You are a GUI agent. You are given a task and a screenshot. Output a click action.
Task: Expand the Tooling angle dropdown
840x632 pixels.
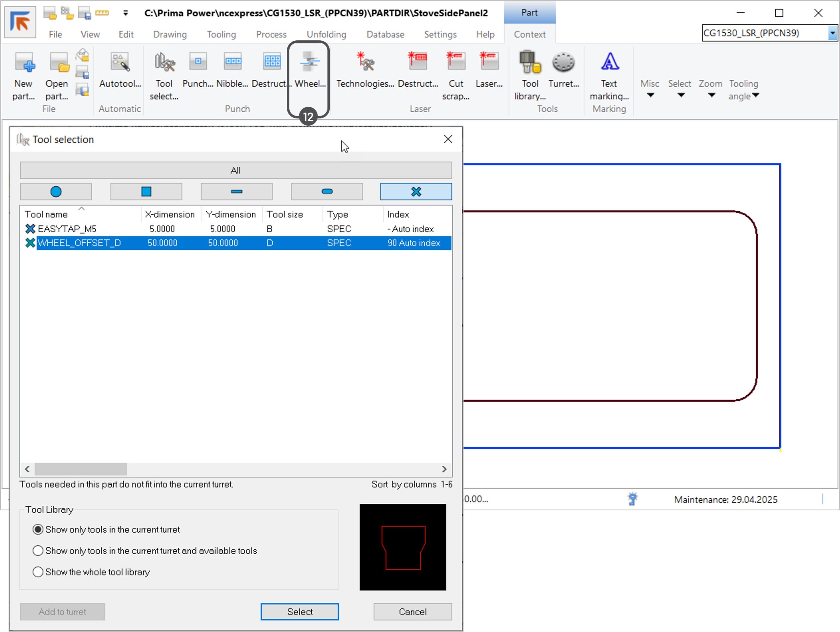pos(744,90)
